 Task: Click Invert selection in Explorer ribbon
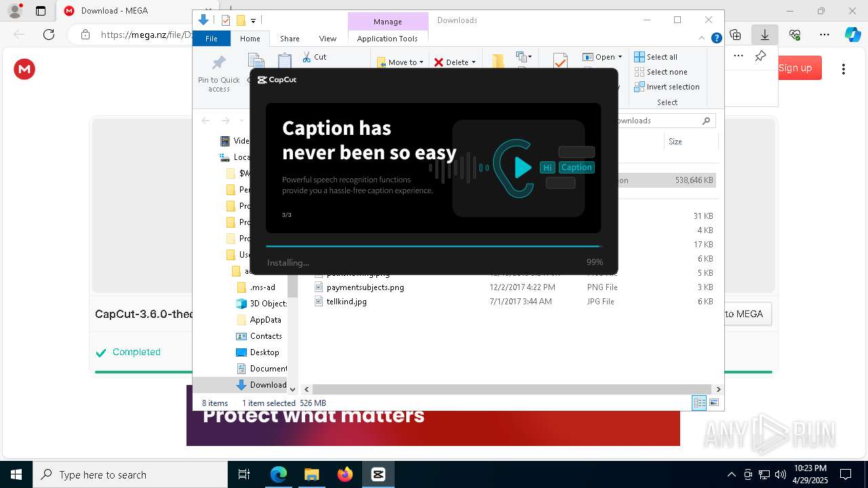[667, 87]
